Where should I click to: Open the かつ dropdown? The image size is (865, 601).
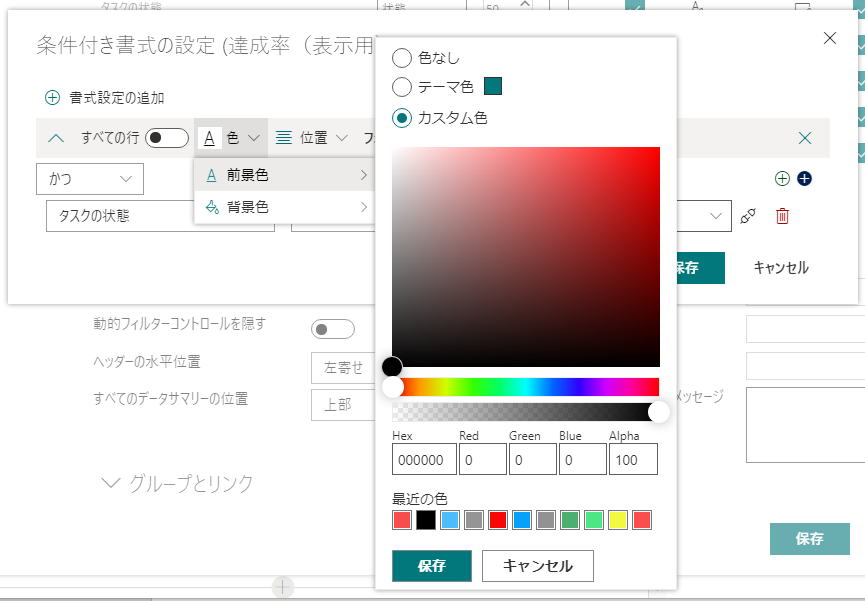pyautogui.click(x=90, y=179)
